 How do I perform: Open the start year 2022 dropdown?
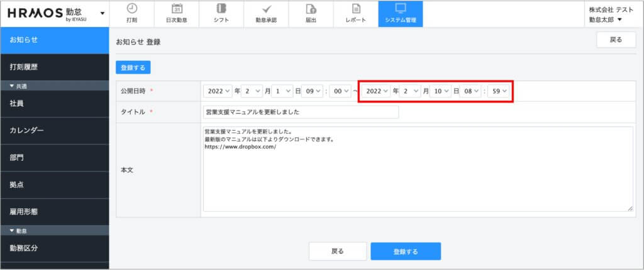click(218, 91)
